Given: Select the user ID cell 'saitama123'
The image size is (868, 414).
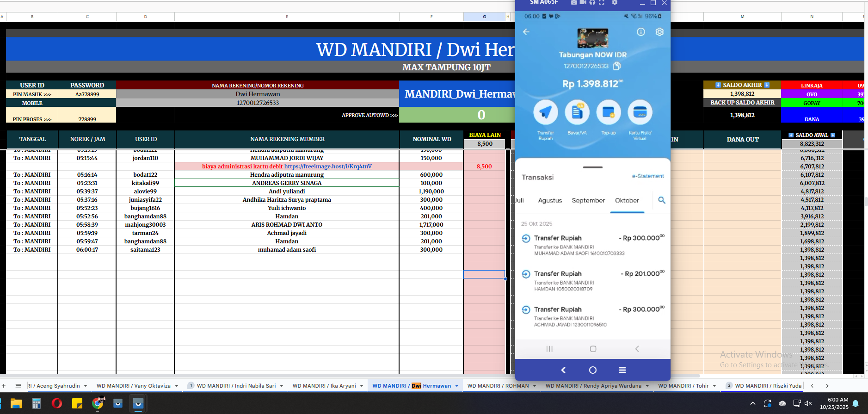Looking at the screenshot, I should [x=145, y=250].
